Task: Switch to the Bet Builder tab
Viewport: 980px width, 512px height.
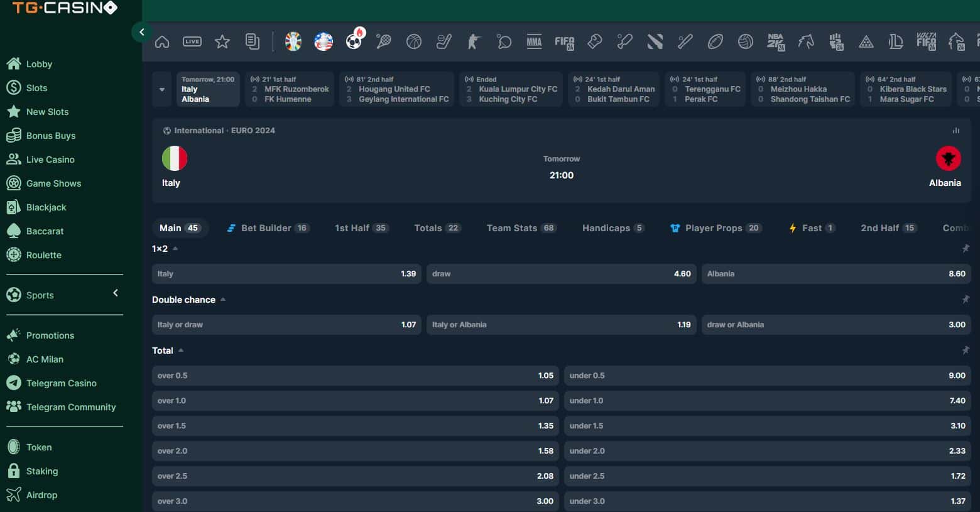Action: 268,228
